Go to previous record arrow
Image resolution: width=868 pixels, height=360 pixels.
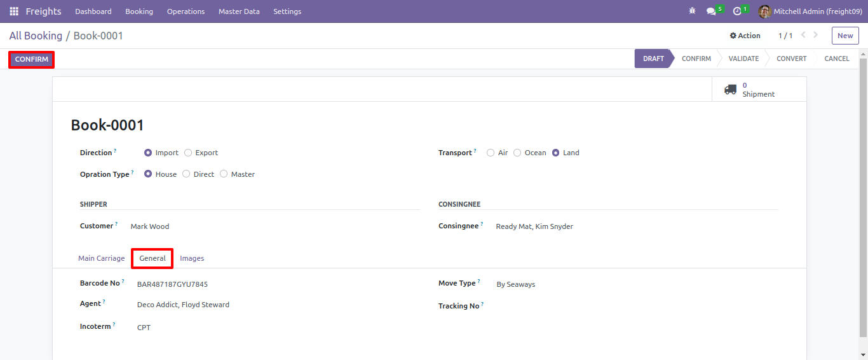[803, 35]
